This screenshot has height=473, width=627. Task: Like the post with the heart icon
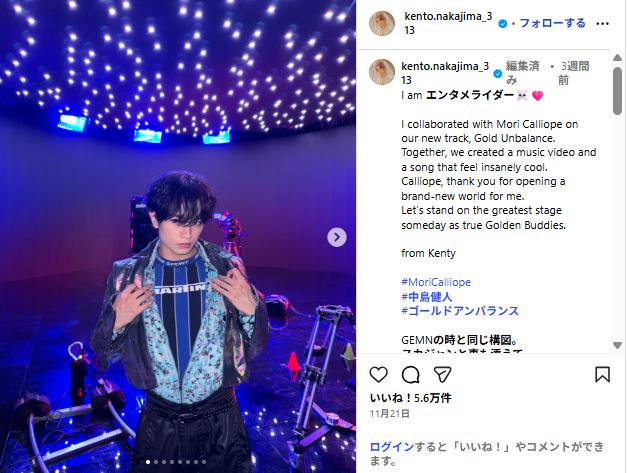pyautogui.click(x=378, y=375)
